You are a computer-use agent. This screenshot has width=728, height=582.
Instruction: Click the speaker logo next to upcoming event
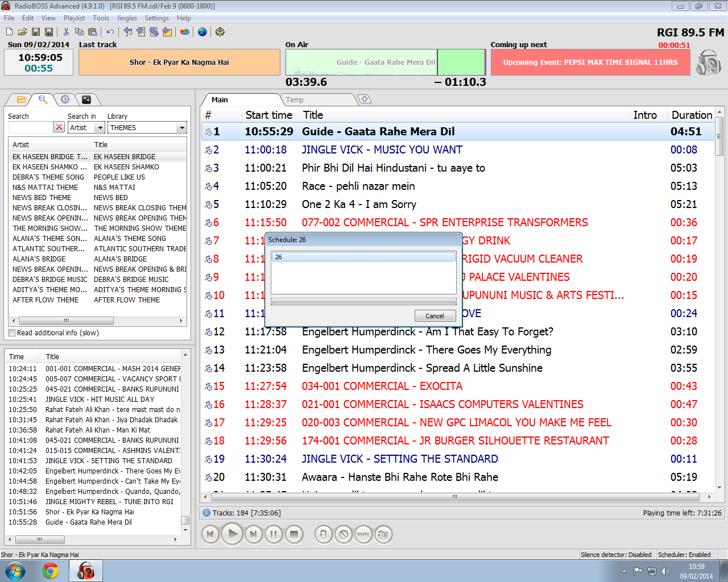pyautogui.click(x=708, y=63)
